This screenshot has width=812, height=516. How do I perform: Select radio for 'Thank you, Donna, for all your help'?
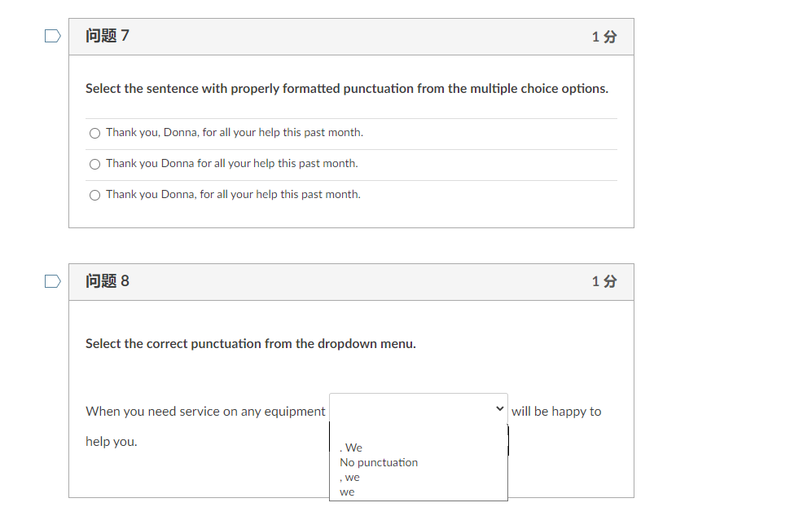(94, 132)
